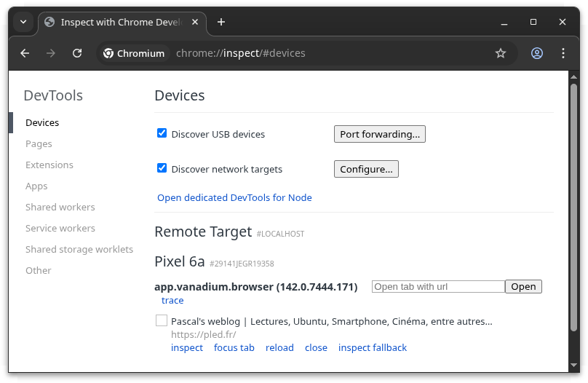
Task: Bookmark this page with the star icon
Action: pos(501,53)
